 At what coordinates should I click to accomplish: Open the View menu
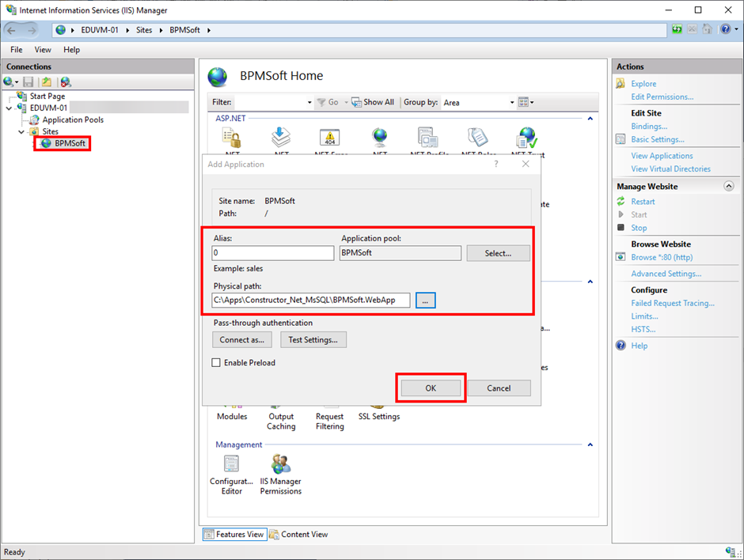(43, 50)
